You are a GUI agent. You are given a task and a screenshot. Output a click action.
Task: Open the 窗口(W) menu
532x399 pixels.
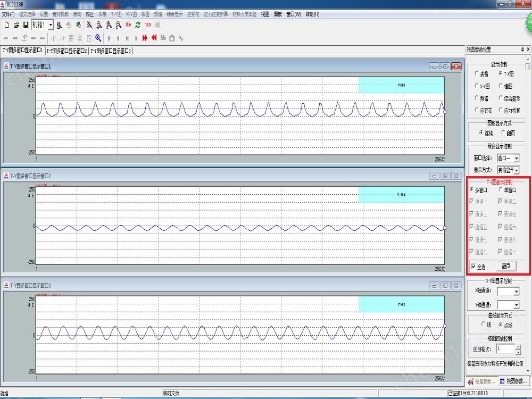point(294,14)
